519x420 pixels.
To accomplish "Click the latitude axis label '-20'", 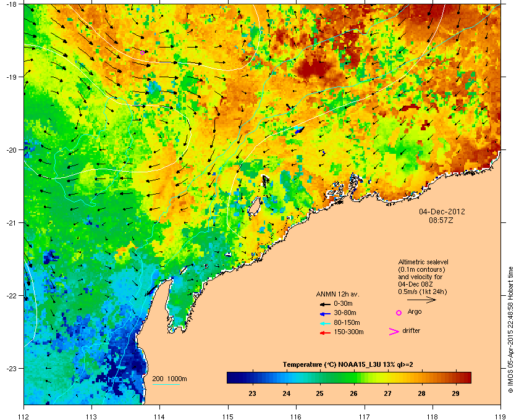I will pyautogui.click(x=11, y=150).
